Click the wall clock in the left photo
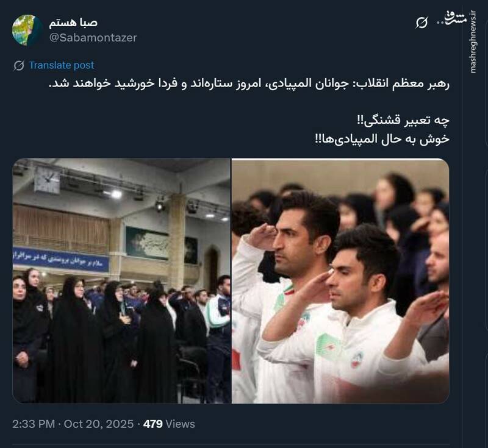The height and width of the screenshot is (448, 488). [x=47, y=180]
